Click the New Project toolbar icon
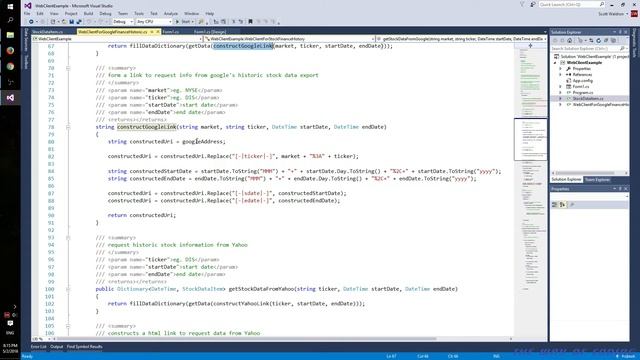Image resolution: width=640 pixels, height=360 pixels. point(54,22)
